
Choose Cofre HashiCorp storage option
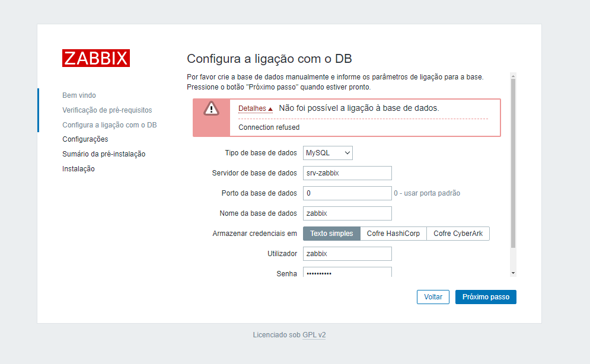[393, 234]
